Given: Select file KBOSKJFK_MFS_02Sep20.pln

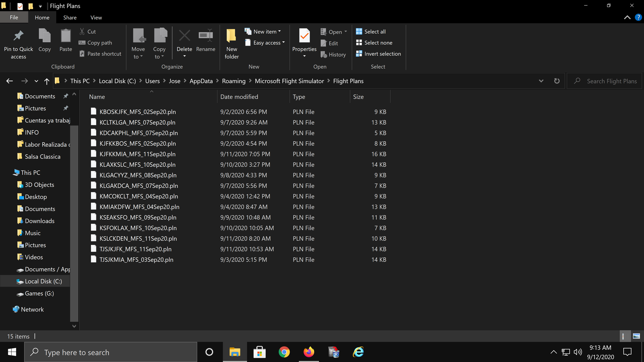Looking at the screenshot, I should click(138, 112).
